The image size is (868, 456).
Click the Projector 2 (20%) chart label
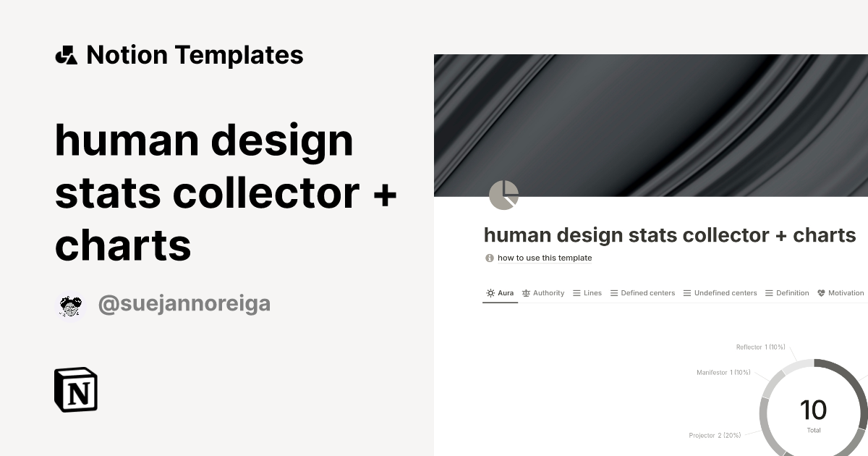coord(715,435)
